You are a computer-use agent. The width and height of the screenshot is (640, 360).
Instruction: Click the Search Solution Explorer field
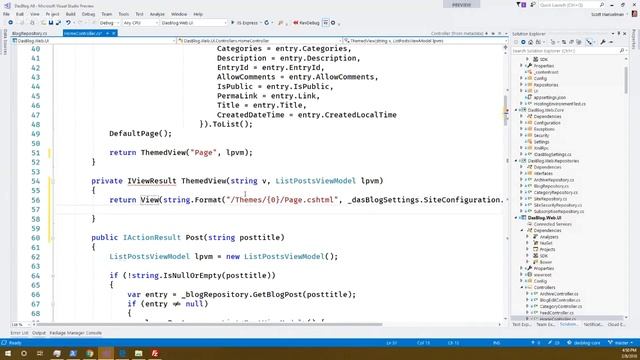click(569, 51)
